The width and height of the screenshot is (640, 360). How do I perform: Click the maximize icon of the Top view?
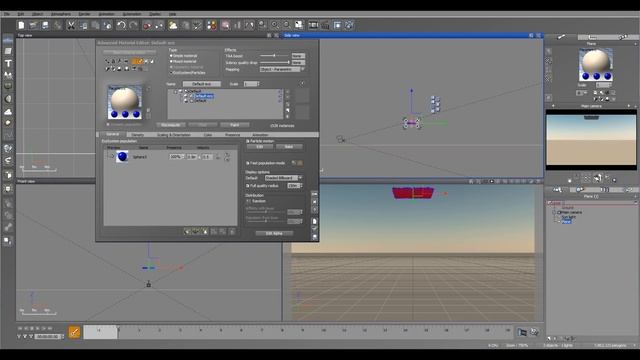[276, 36]
